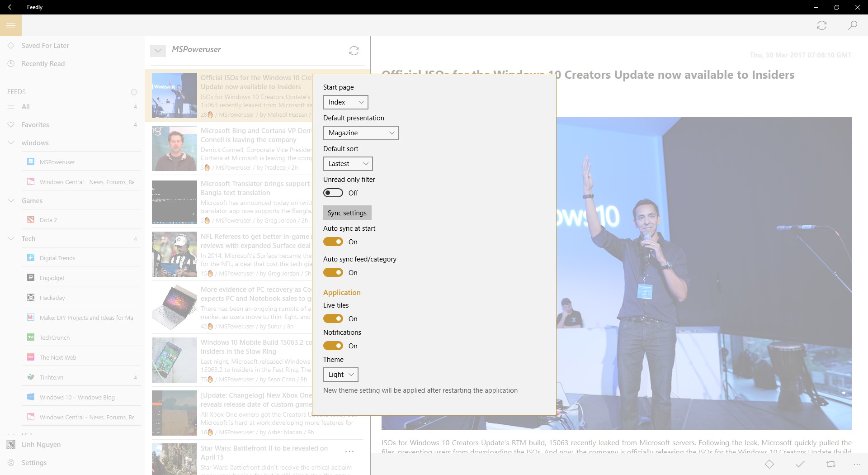
Task: Toggle the Unread only filter switch
Action: click(x=333, y=193)
